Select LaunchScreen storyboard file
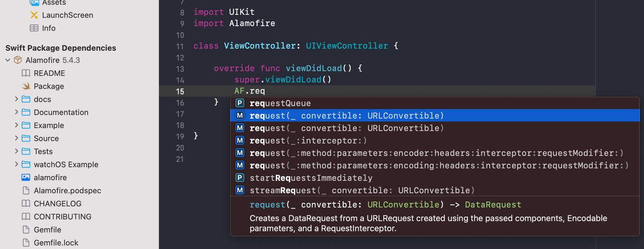 click(67, 15)
